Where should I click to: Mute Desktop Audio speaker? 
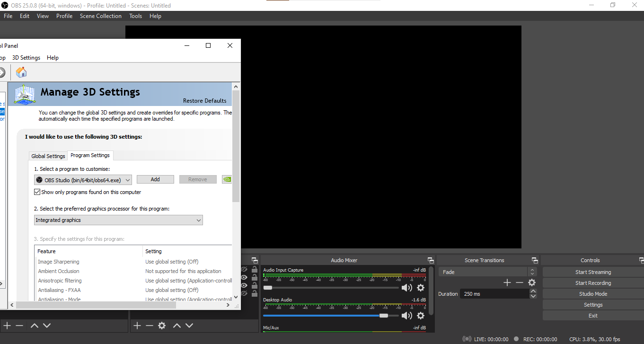coord(406,315)
